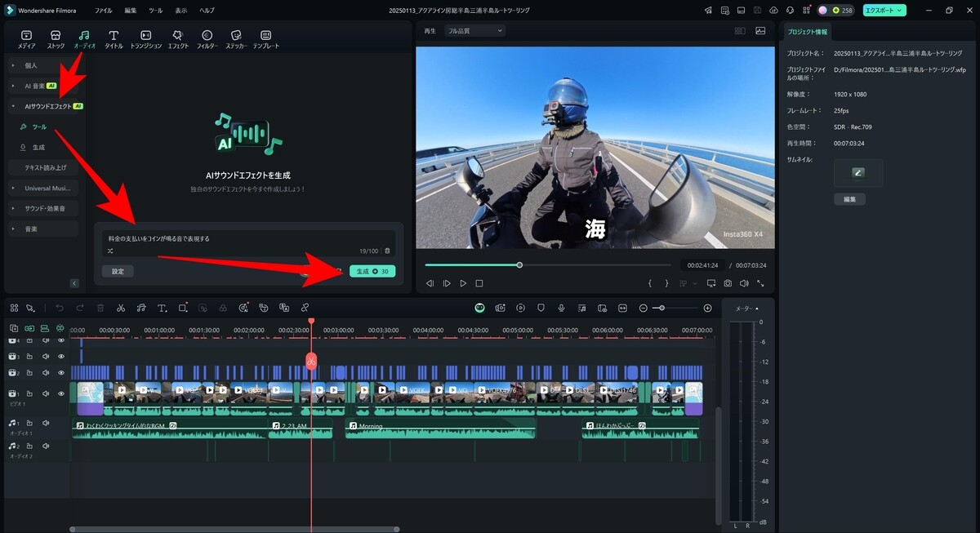Open the フル品質 playback quality dropdown
Image resolution: width=980 pixels, height=533 pixels.
pyautogui.click(x=474, y=30)
